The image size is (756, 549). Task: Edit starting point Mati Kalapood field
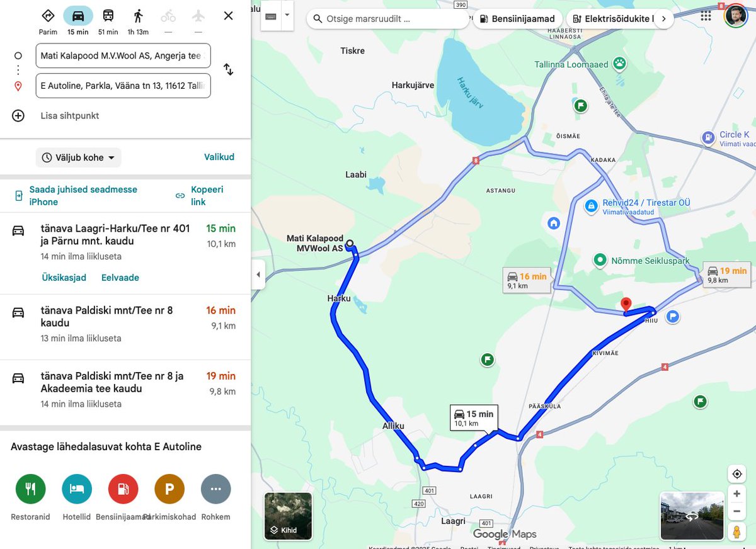[123, 56]
